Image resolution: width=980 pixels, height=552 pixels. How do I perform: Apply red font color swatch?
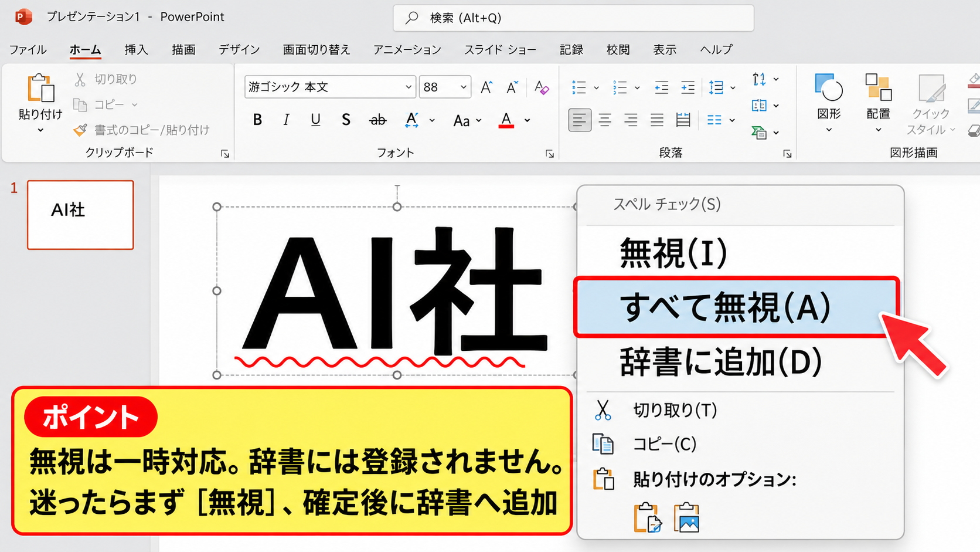[x=506, y=121]
